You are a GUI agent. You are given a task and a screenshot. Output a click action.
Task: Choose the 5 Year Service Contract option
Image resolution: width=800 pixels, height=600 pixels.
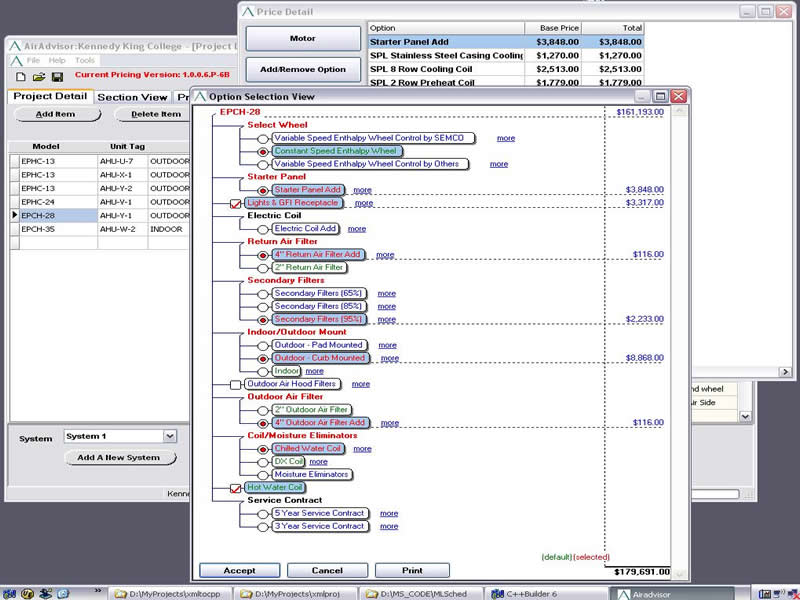[x=263, y=514]
